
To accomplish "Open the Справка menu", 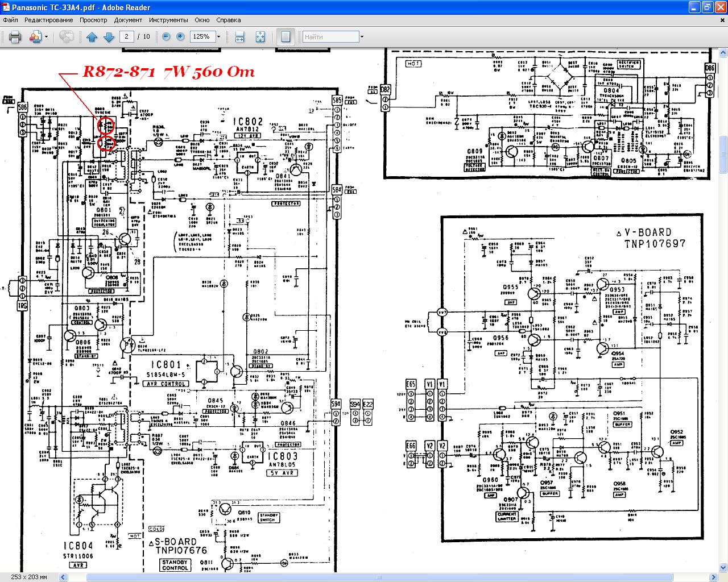I will [x=228, y=20].
